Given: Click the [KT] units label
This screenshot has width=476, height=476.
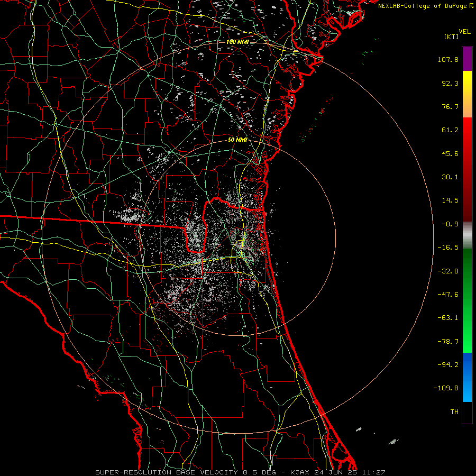Looking at the screenshot, I should pos(452,36).
